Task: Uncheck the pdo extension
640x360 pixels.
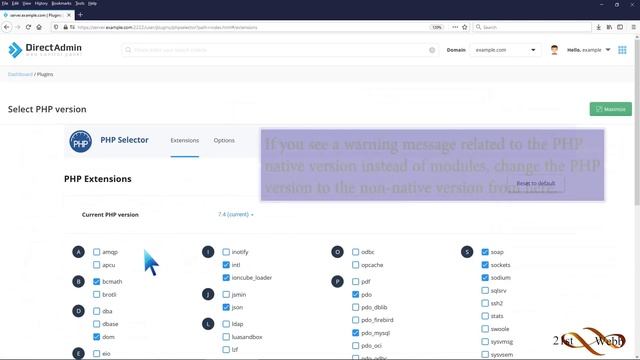Action: (x=356, y=294)
